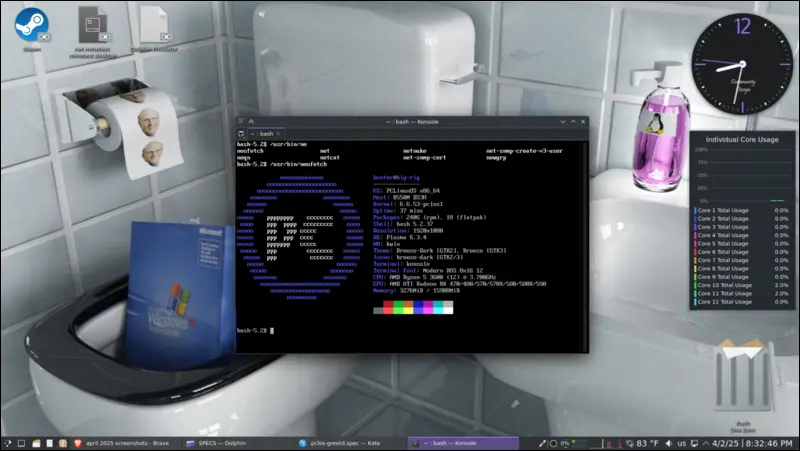Click the bash Konsole taskbar entry

point(463,443)
